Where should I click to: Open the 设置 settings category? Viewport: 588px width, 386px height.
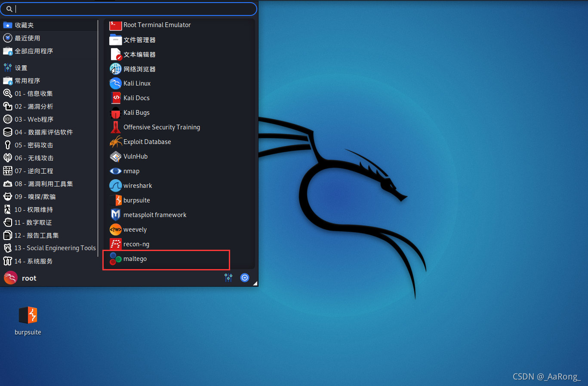(49, 68)
